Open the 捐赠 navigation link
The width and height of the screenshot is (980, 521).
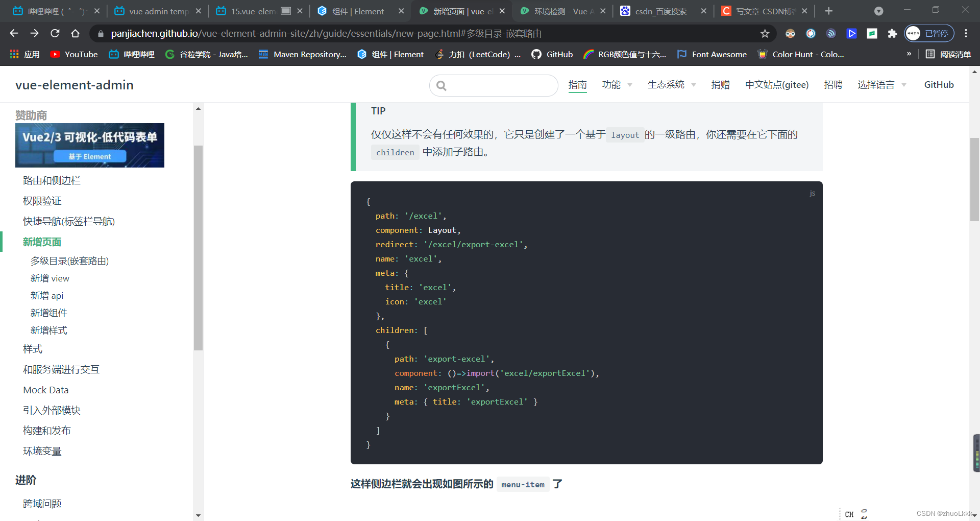click(x=720, y=85)
